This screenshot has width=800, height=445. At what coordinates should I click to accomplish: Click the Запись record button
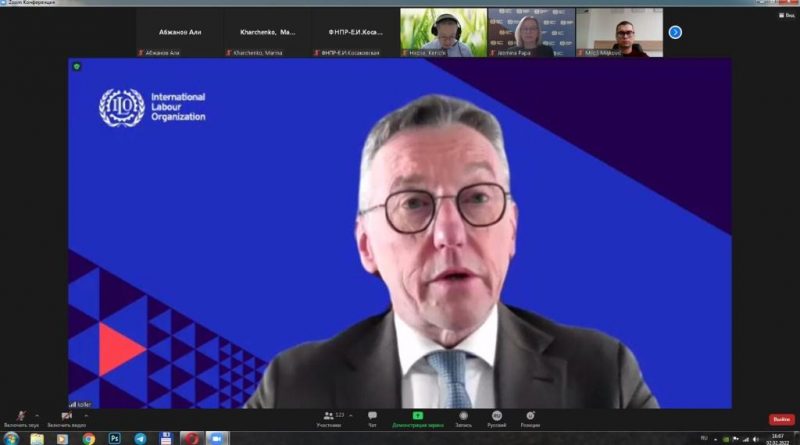click(463, 419)
